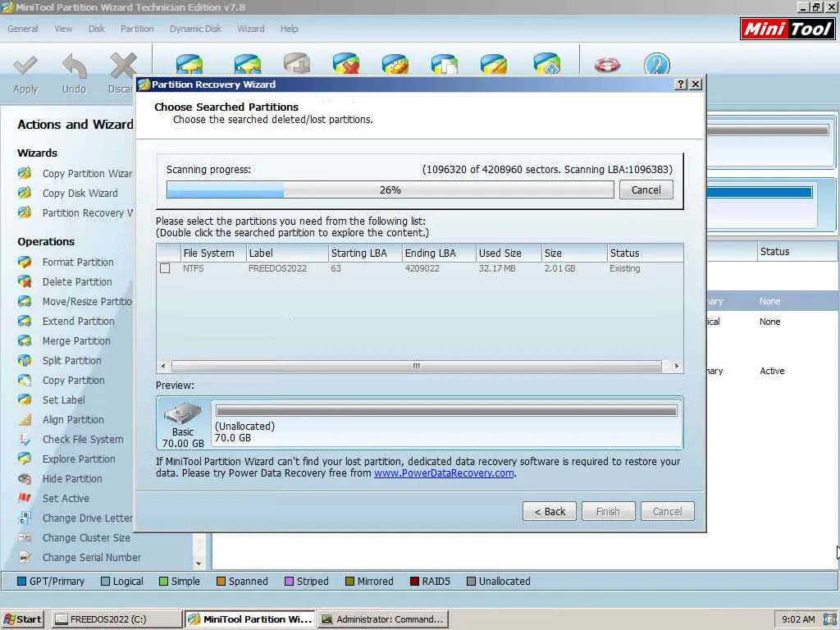840x630 pixels.
Task: Click the Striped purple legend swatch
Action: click(x=289, y=582)
